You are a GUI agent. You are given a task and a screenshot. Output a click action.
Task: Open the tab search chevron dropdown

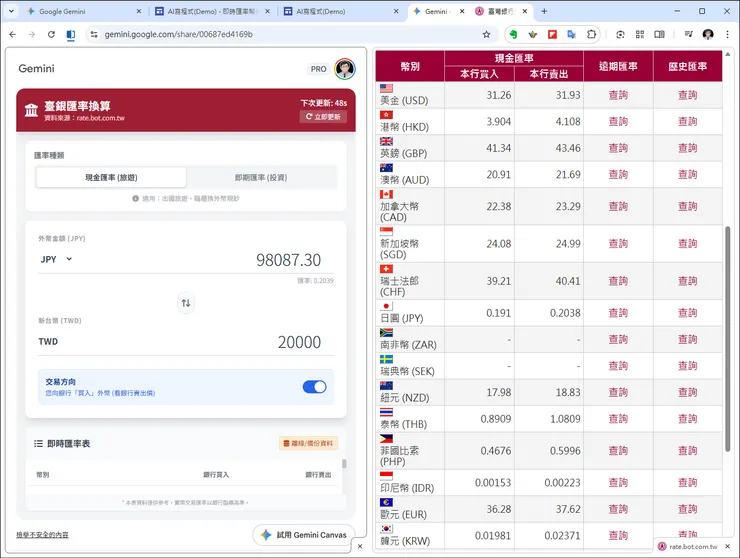click(11, 11)
